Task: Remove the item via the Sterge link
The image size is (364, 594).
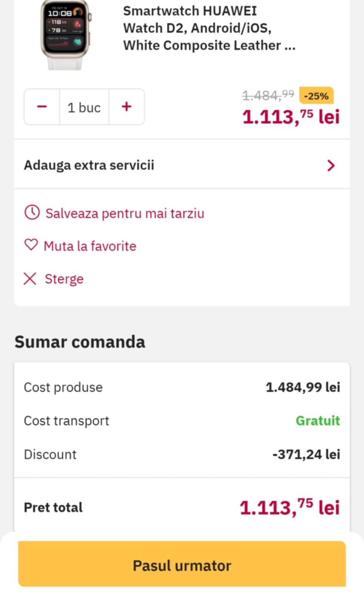Action: point(64,279)
